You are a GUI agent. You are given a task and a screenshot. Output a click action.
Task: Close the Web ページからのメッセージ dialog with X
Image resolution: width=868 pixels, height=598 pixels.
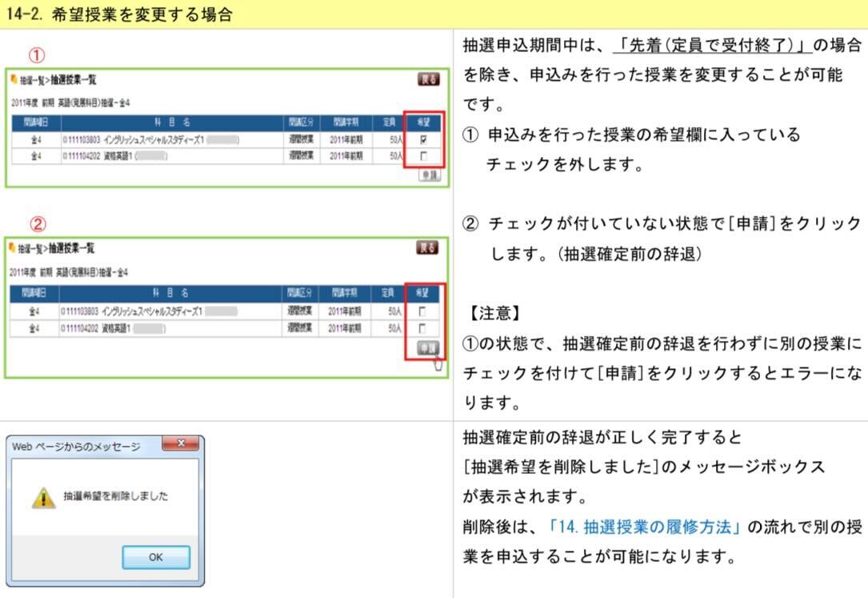tap(180, 444)
